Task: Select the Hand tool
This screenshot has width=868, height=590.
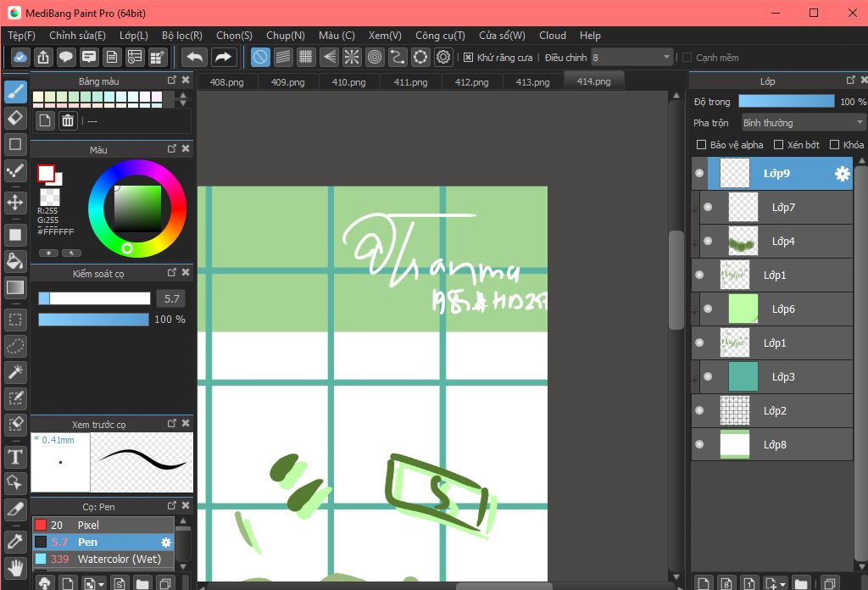Action: tap(15, 568)
